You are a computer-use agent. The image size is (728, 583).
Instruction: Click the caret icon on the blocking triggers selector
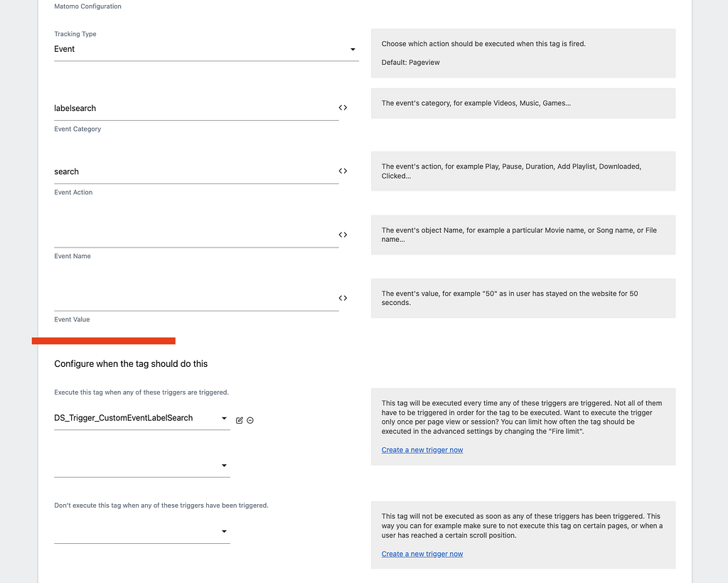[224, 531]
